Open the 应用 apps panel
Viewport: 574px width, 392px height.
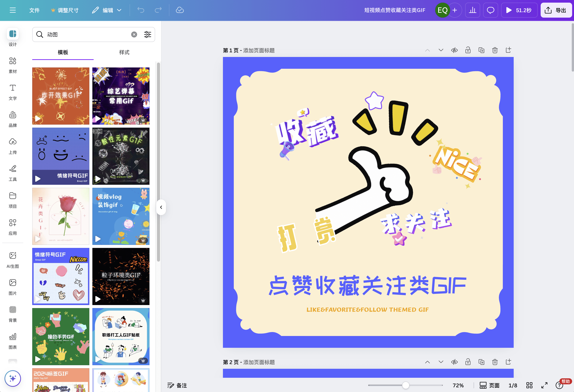[x=13, y=227]
